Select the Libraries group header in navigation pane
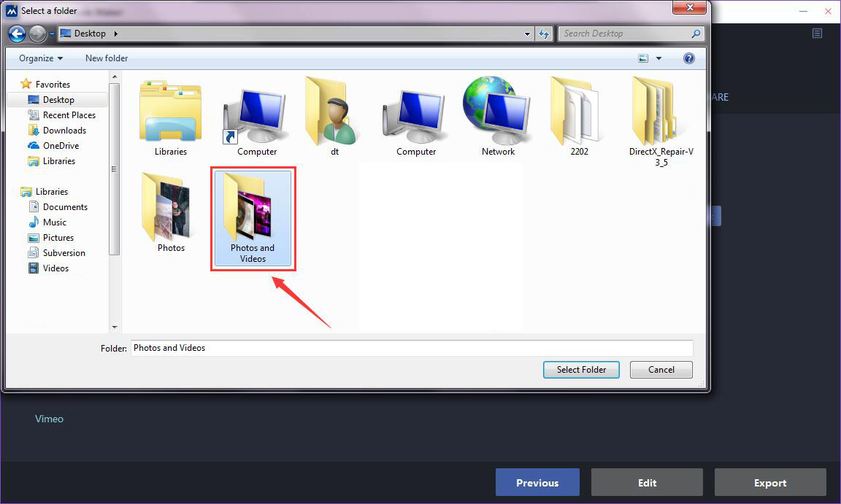The image size is (841, 504). [x=52, y=192]
